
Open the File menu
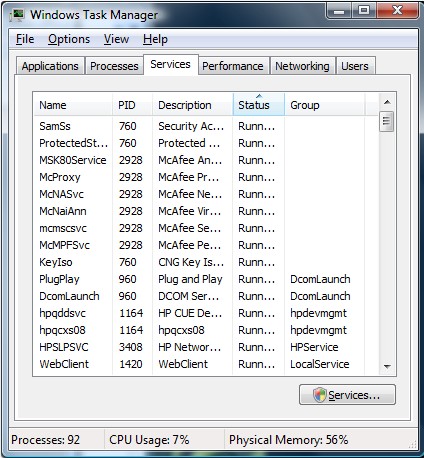coord(25,39)
